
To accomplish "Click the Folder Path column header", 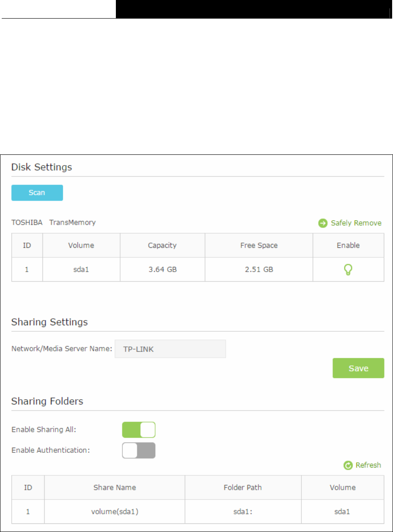I will click(243, 487).
